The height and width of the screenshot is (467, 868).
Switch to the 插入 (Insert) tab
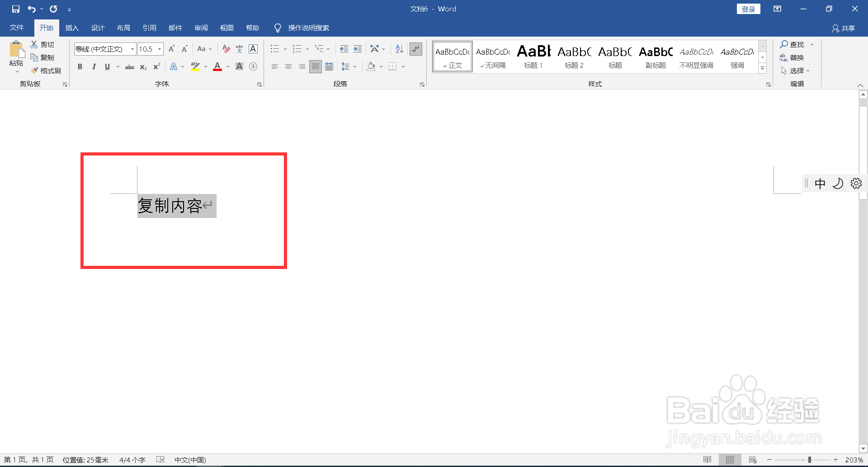click(72, 28)
